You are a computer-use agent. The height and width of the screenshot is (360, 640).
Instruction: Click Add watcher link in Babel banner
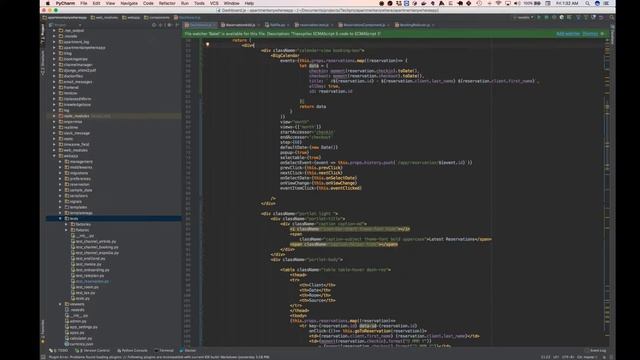[568, 34]
